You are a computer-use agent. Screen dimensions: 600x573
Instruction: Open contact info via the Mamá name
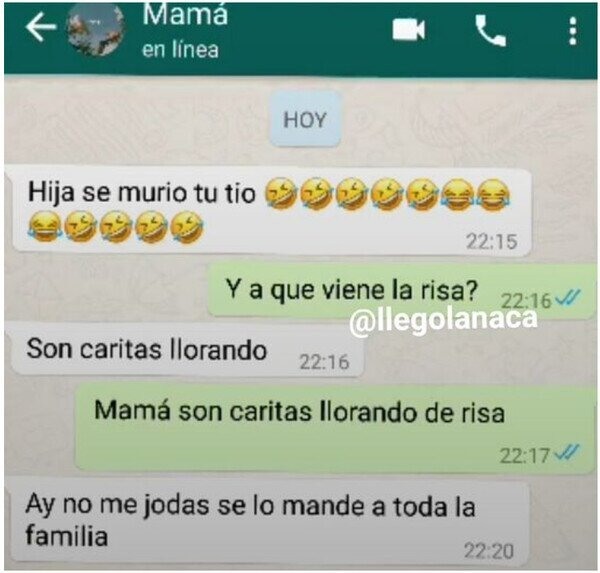(185, 15)
